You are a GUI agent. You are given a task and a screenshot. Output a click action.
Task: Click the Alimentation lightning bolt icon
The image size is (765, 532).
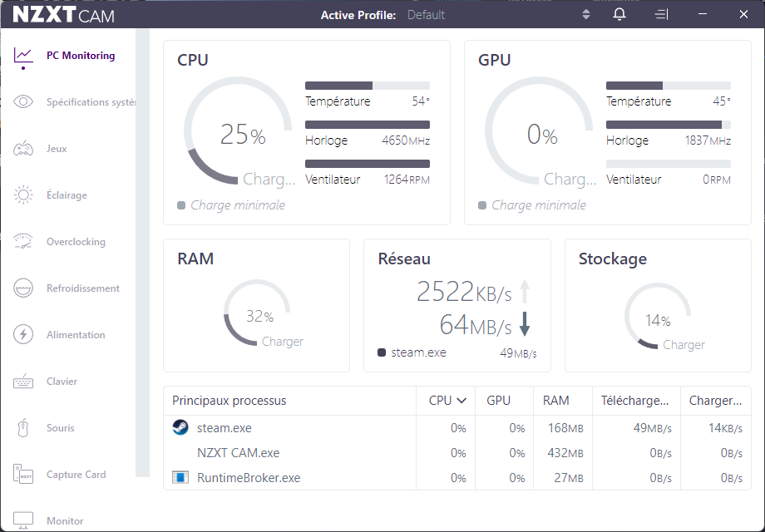[23, 335]
